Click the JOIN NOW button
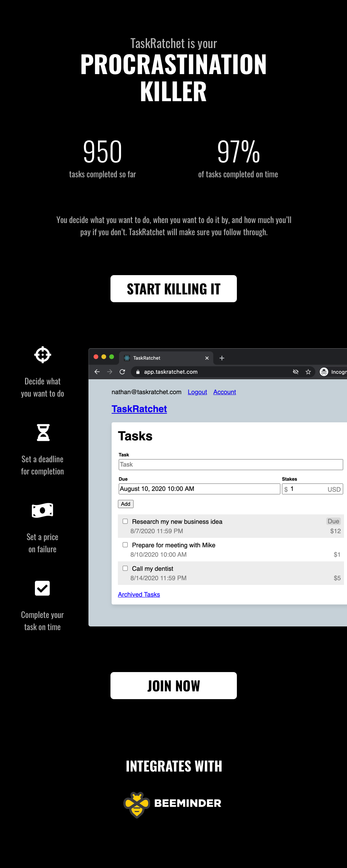347x868 pixels. 173,686
